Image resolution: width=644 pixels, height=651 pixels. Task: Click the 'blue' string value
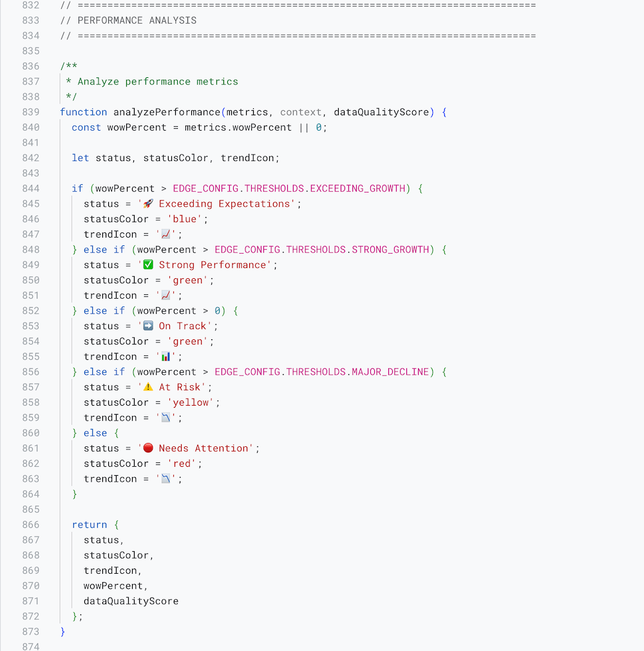click(185, 219)
